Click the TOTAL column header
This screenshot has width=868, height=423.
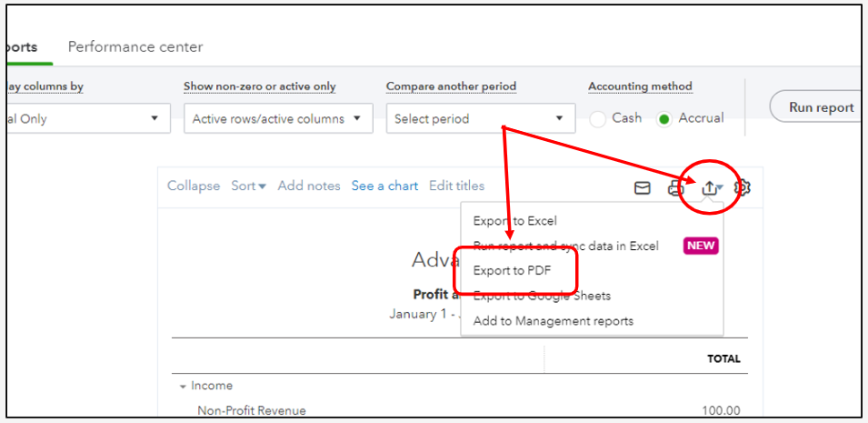pos(723,358)
